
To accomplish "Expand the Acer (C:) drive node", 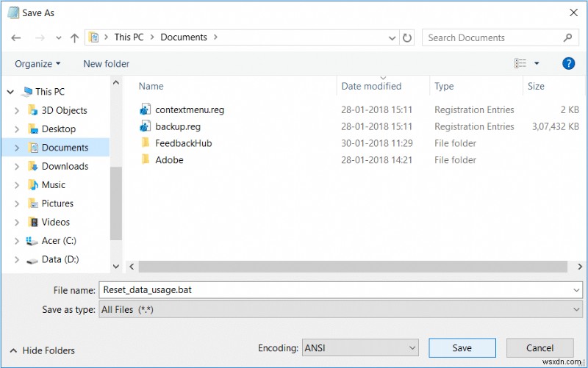I will click(x=17, y=241).
